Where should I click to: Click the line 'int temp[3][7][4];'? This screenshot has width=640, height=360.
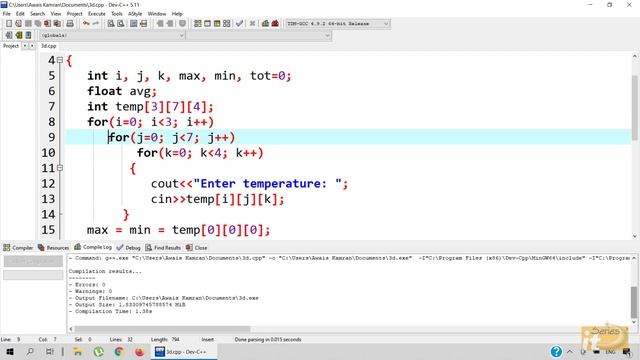click(x=150, y=107)
